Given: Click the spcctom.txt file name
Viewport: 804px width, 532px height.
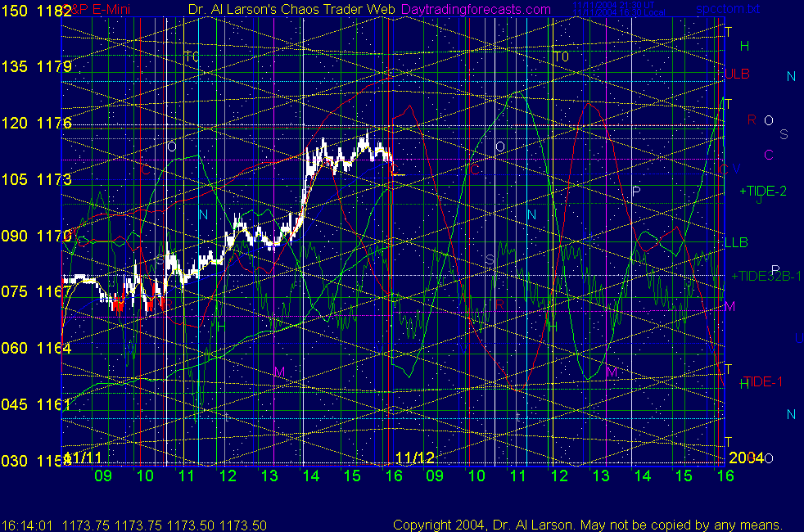Looking at the screenshot, I should (728, 9).
